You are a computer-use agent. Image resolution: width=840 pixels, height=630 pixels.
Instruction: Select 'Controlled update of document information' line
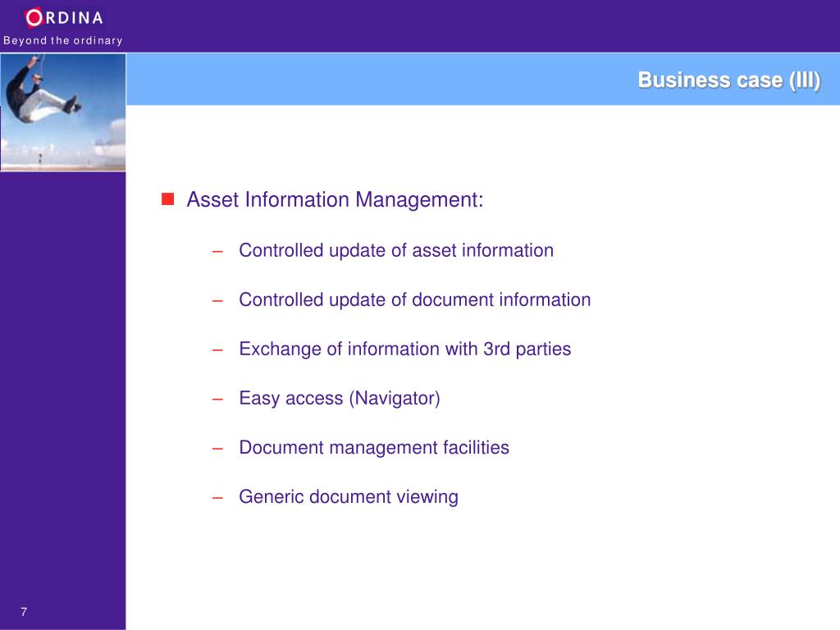(414, 300)
